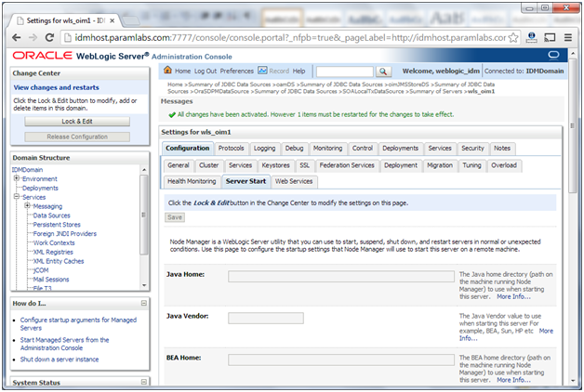Select the Migration sub-tab
The image size is (584, 392).
pyautogui.click(x=440, y=165)
